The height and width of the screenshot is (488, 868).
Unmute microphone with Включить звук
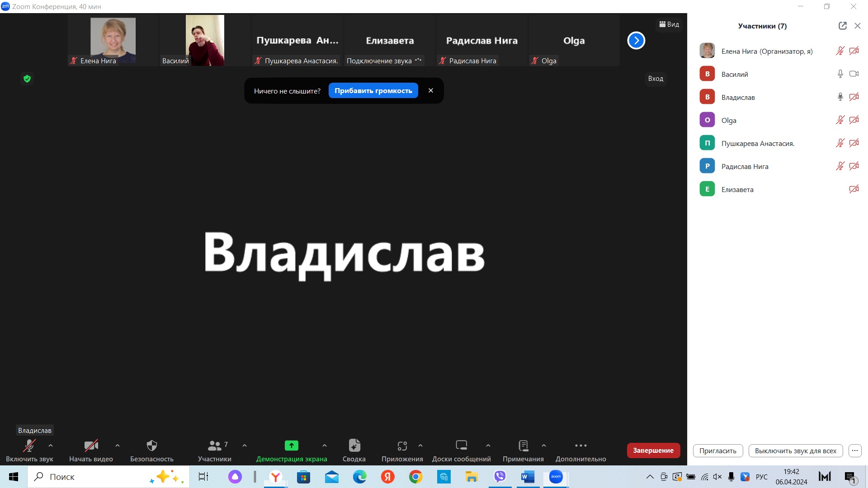(x=29, y=450)
